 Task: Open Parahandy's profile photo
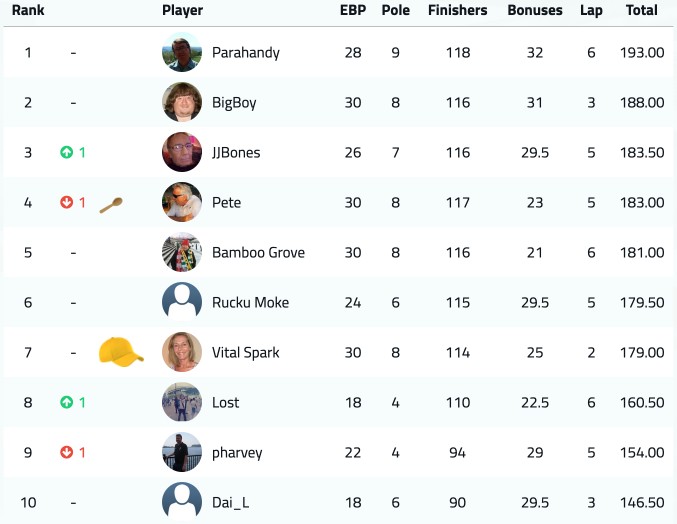pos(182,52)
